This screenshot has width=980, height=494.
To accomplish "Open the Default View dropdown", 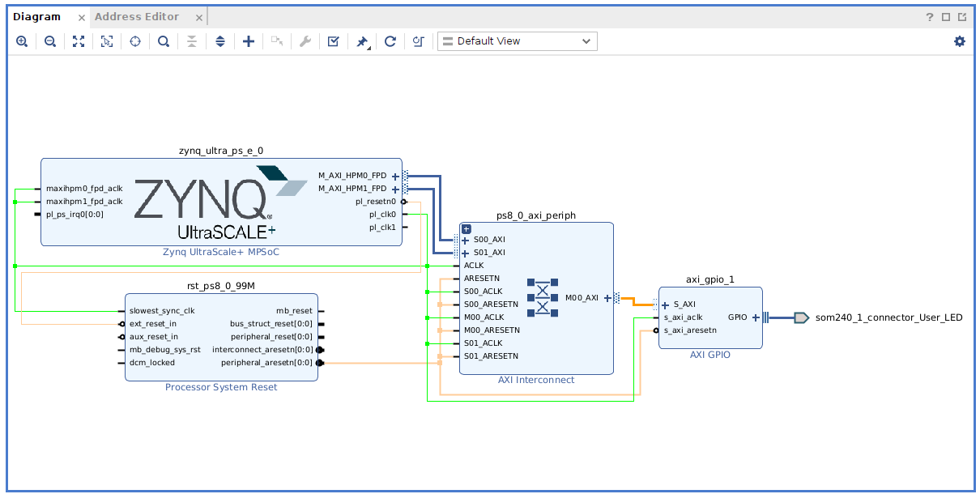I will (518, 41).
